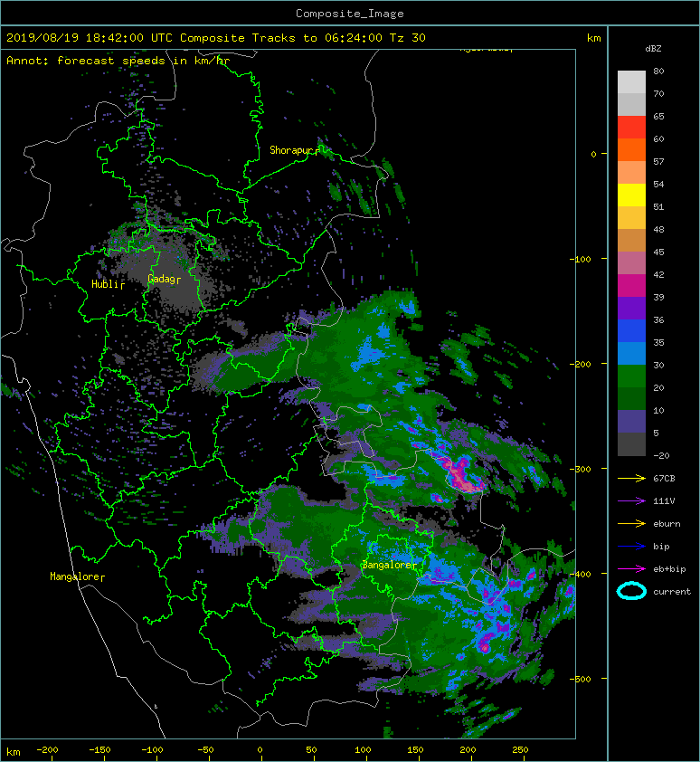
Task: Click the current legend label
Action: pos(672,592)
